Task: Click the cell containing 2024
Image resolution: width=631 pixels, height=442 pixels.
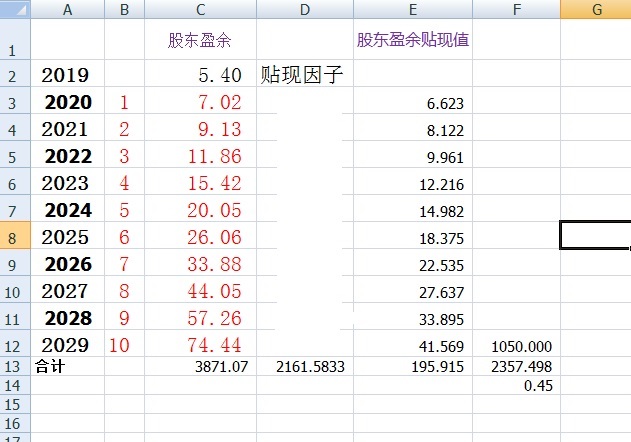Action: coord(68,208)
